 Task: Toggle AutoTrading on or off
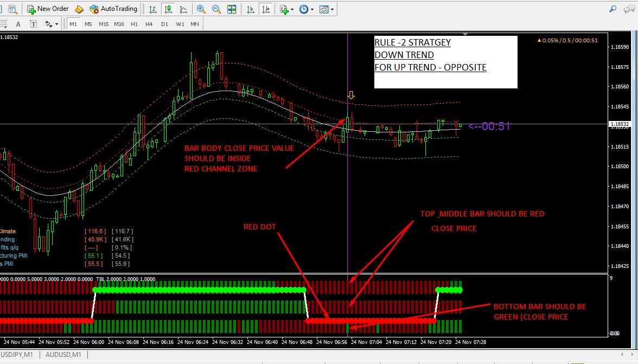coord(113,9)
